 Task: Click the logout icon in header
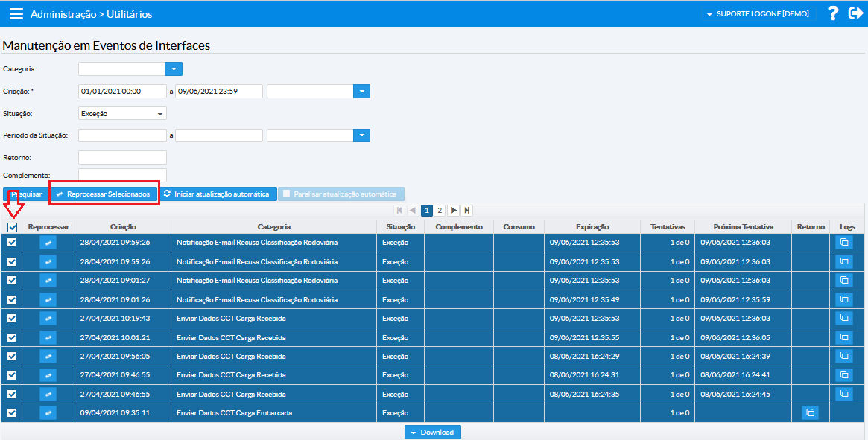(855, 13)
